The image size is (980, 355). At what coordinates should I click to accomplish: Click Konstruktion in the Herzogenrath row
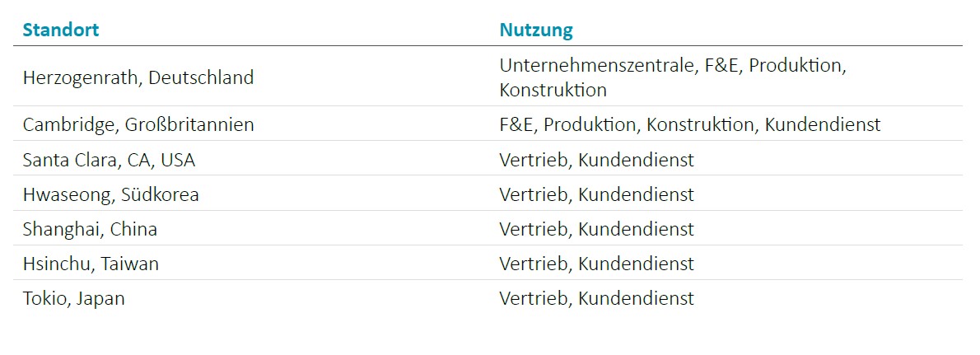click(553, 90)
